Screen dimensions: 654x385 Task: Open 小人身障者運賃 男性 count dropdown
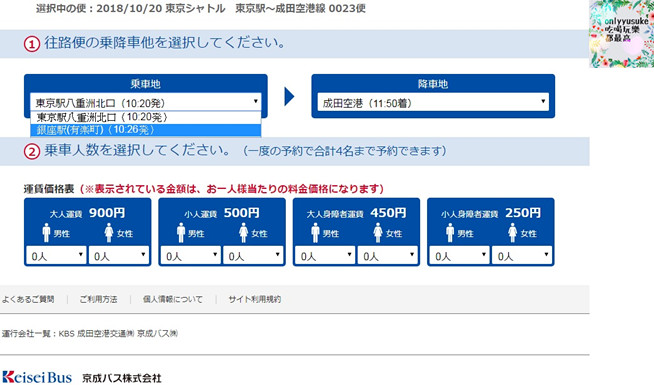pyautogui.click(x=459, y=255)
